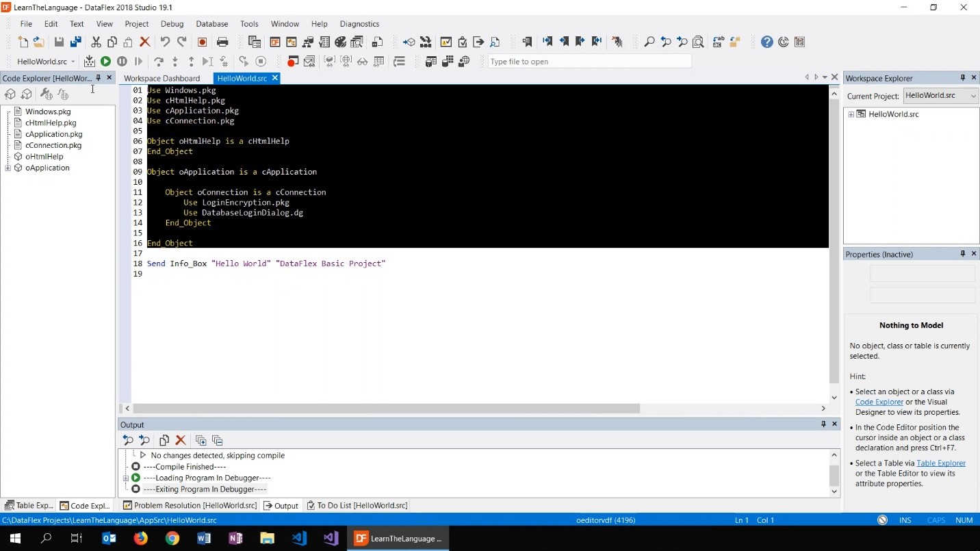Run the program with the green play button
This screenshot has height=551, width=980.
point(105,62)
